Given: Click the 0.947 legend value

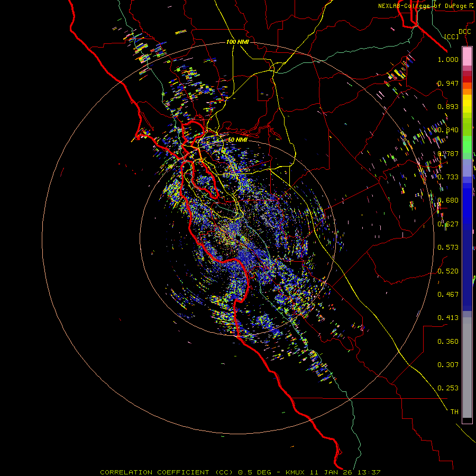Looking at the screenshot, I should (448, 83).
